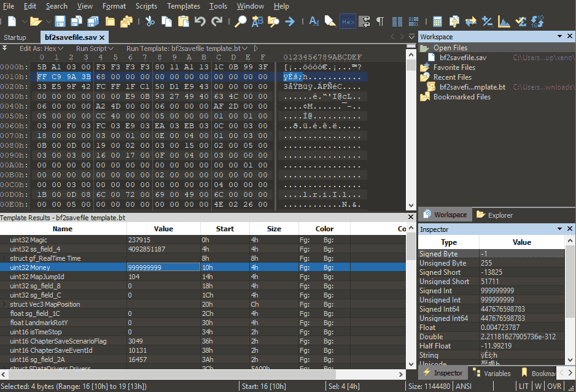Screen dimensions: 576x392
Task: Undo the last edit
Action: tap(200, 21)
